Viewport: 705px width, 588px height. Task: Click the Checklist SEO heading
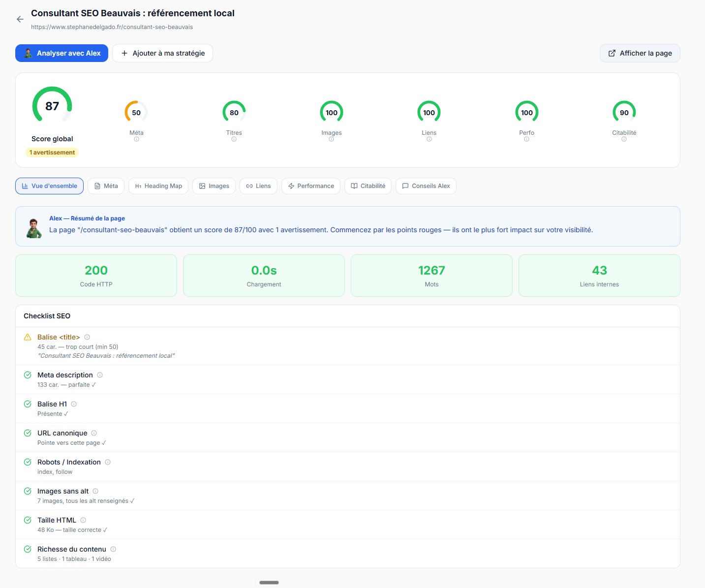47,316
